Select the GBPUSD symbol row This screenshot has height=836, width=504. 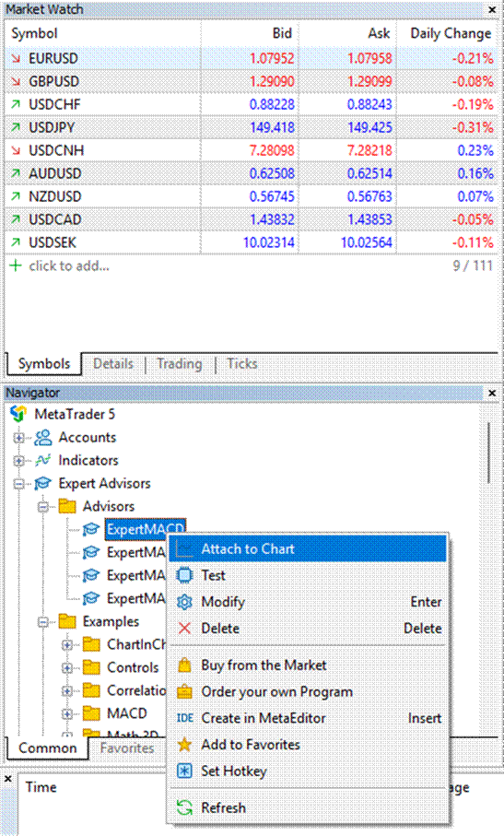(x=252, y=82)
